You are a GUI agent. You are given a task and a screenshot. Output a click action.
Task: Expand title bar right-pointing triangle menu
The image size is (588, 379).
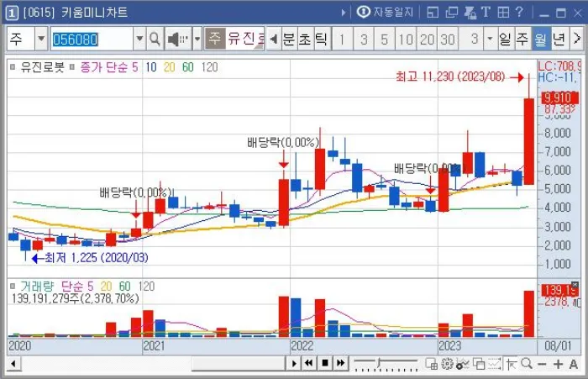click(344, 13)
